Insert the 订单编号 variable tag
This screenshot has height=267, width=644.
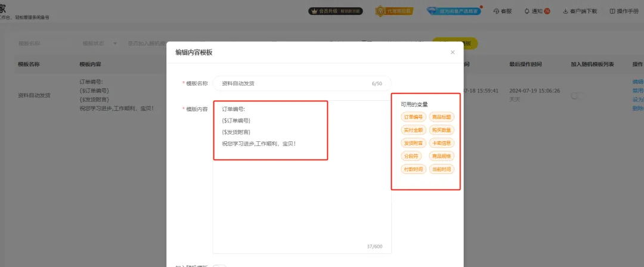tap(414, 117)
